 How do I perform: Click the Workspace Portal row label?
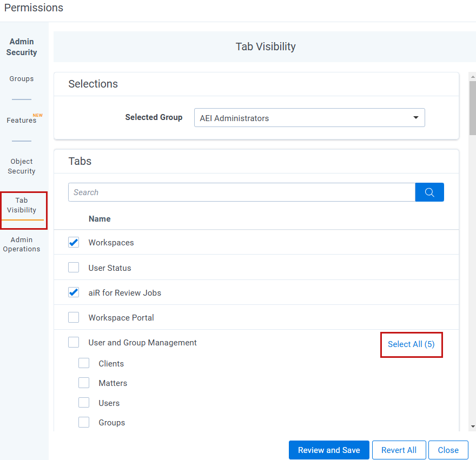(121, 318)
